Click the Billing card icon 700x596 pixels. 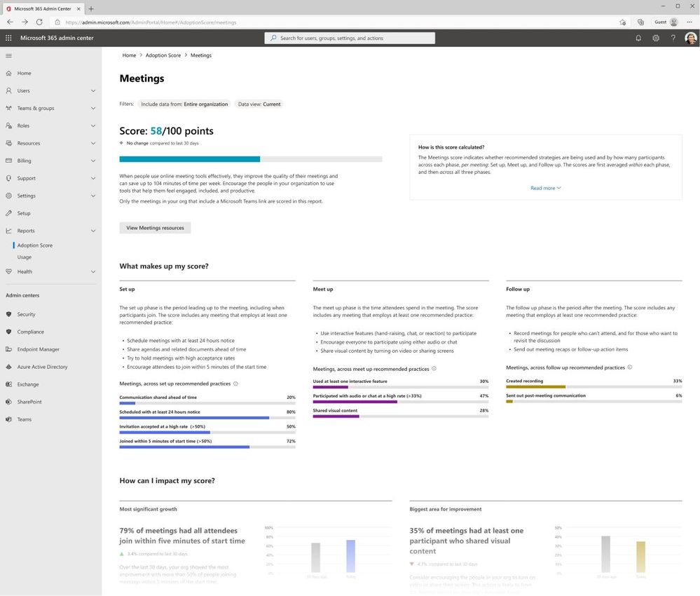(8, 161)
